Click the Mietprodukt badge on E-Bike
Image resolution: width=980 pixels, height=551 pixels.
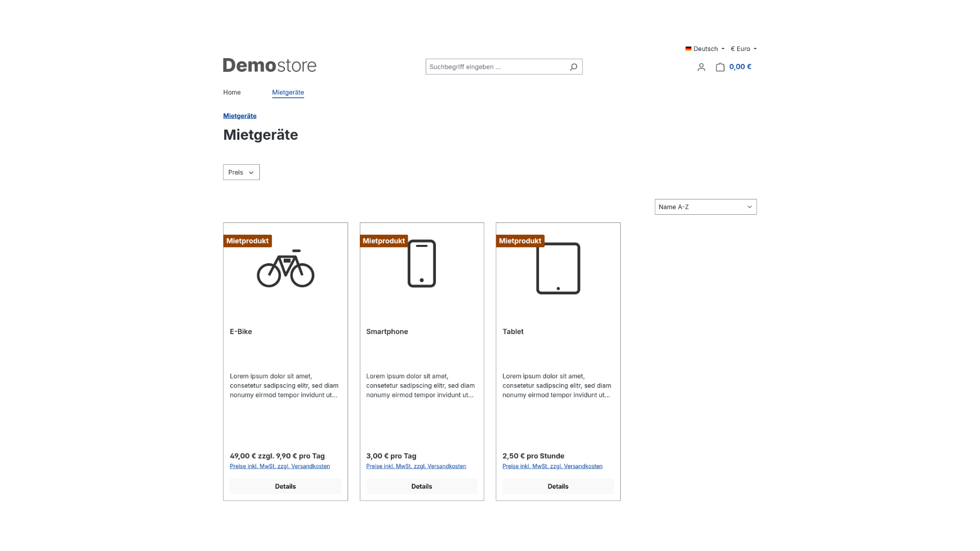(248, 241)
